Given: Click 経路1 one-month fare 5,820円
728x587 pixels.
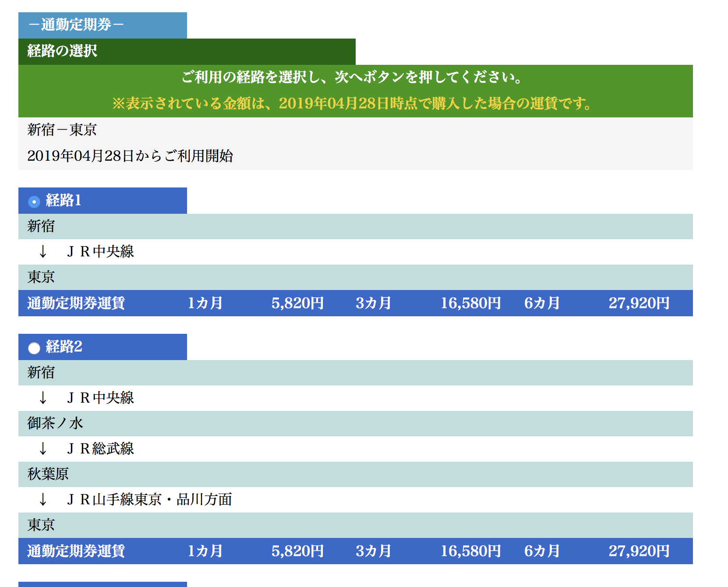Looking at the screenshot, I should (x=297, y=303).
